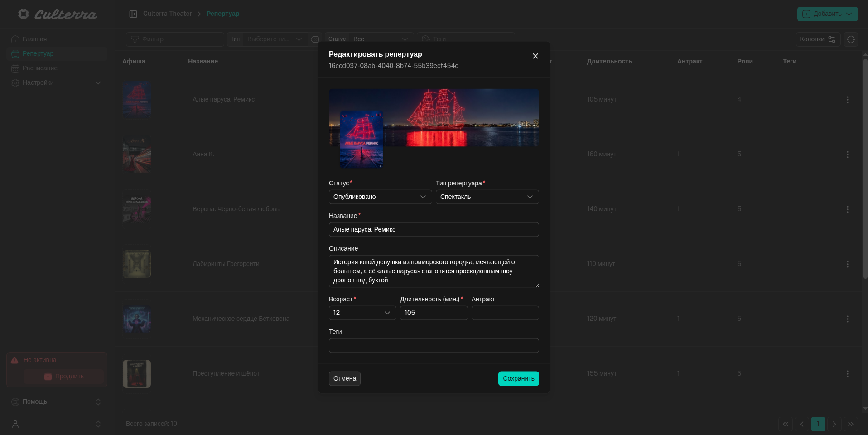Expand the Возраст age selector

[362, 313]
